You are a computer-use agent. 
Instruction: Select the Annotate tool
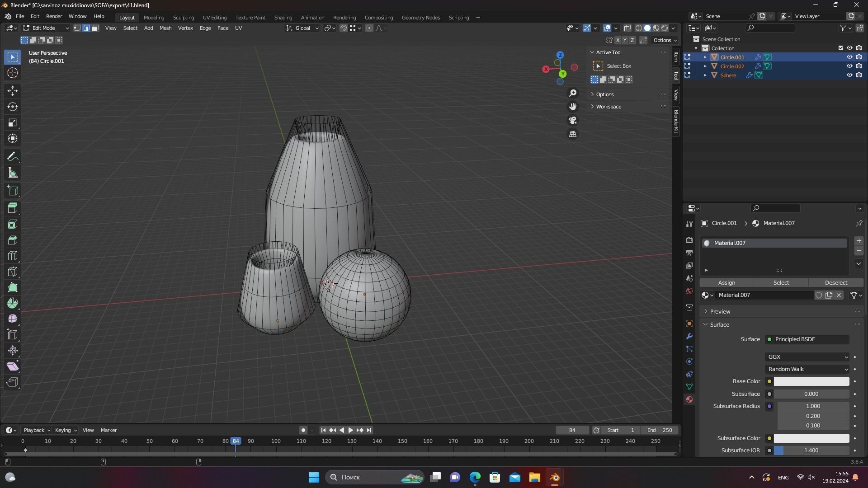(13, 157)
